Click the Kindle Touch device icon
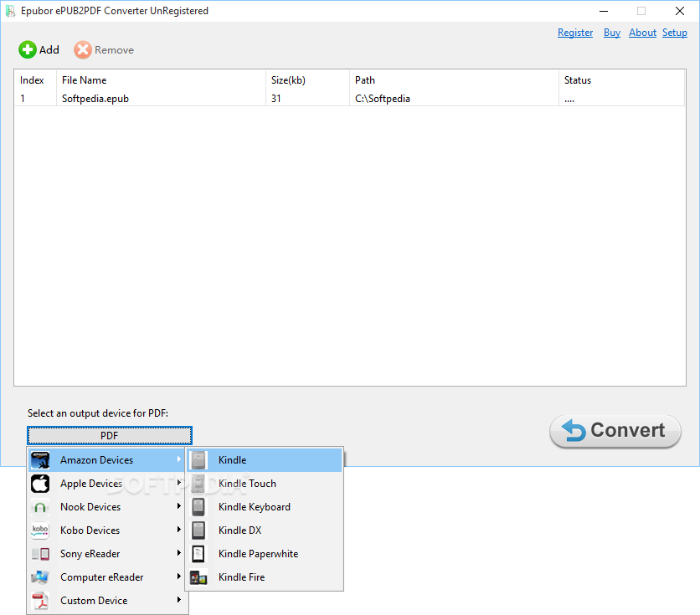The width and height of the screenshot is (700, 615). [x=198, y=484]
